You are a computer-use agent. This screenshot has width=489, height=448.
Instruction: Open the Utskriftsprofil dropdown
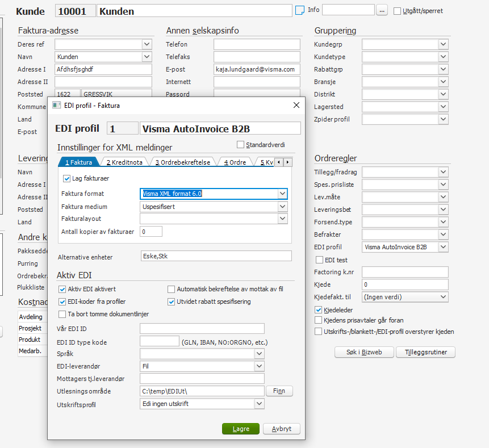tap(259, 404)
